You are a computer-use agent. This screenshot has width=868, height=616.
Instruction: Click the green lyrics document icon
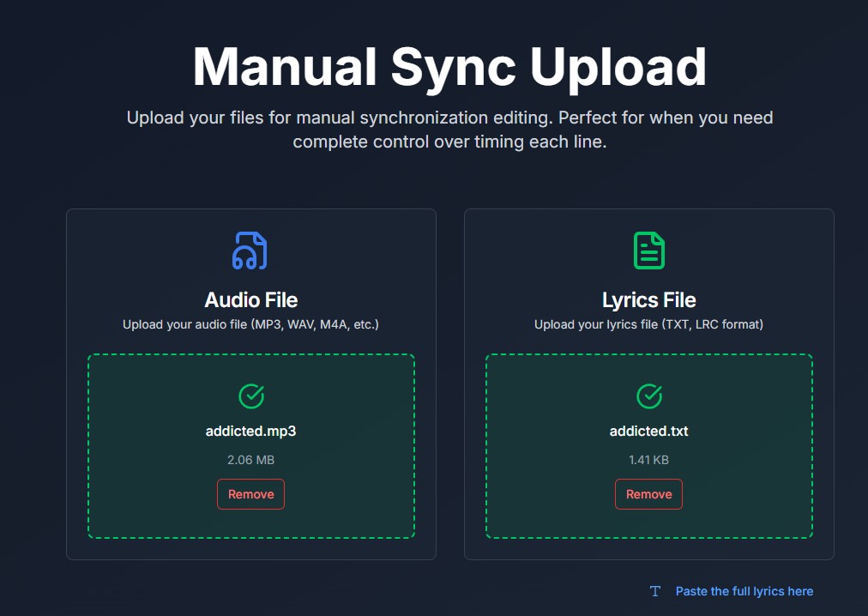pyautogui.click(x=648, y=251)
